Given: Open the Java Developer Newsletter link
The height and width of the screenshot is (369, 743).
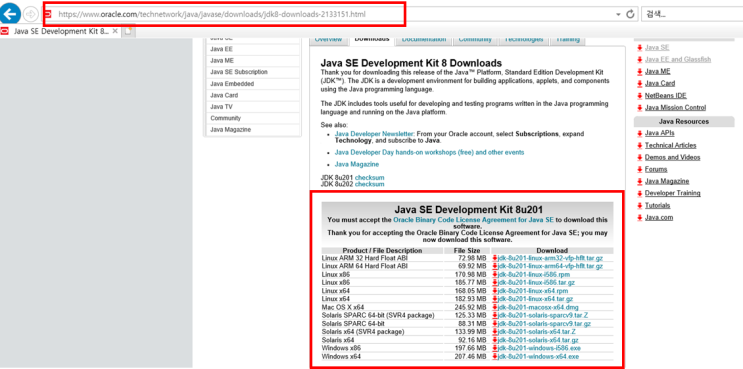Looking at the screenshot, I should tap(374, 134).
